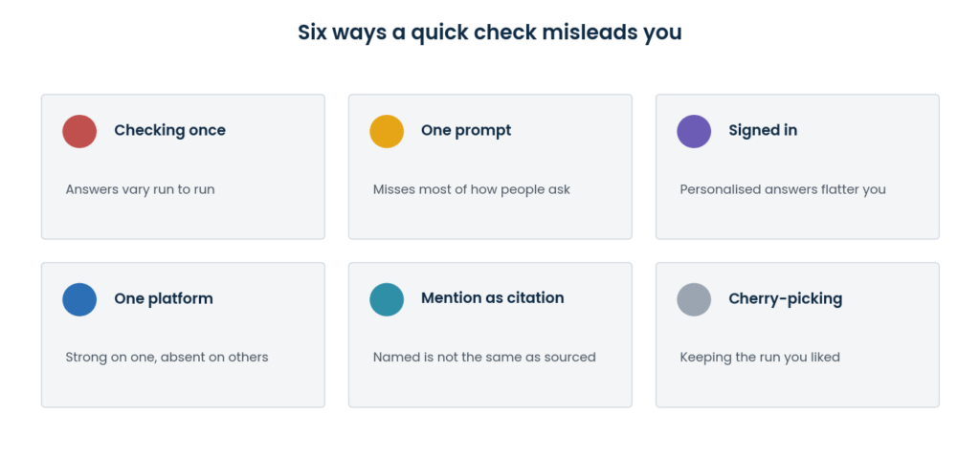Click the red circle beside Checking once
Viewport: 980px width, 458px height.
click(79, 131)
